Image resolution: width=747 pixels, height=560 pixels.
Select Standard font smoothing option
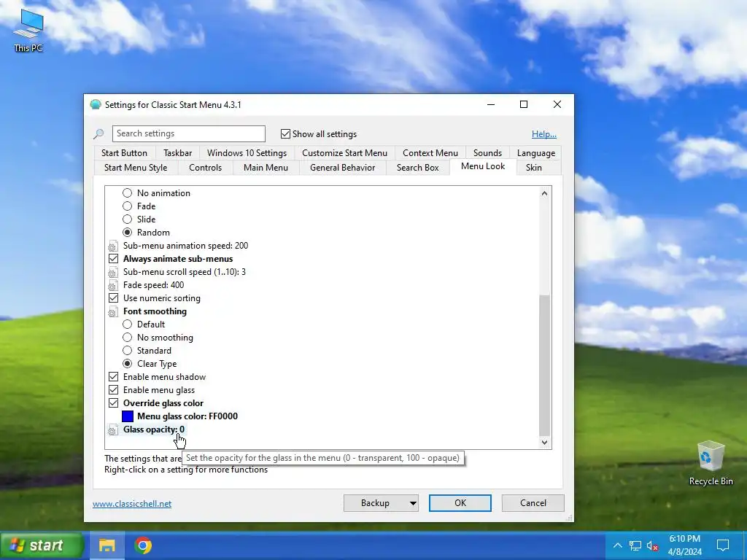(x=127, y=351)
